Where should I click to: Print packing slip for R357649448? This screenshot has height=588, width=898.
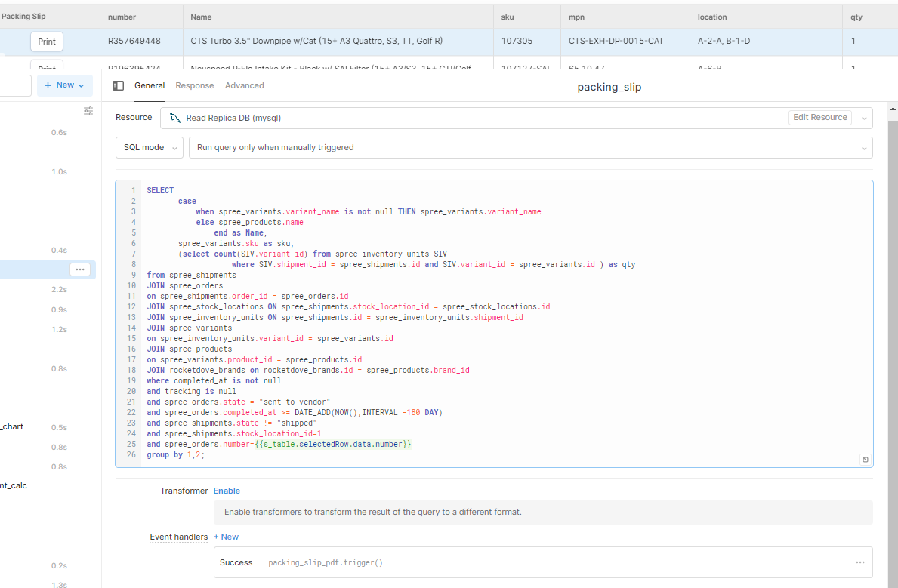point(47,42)
